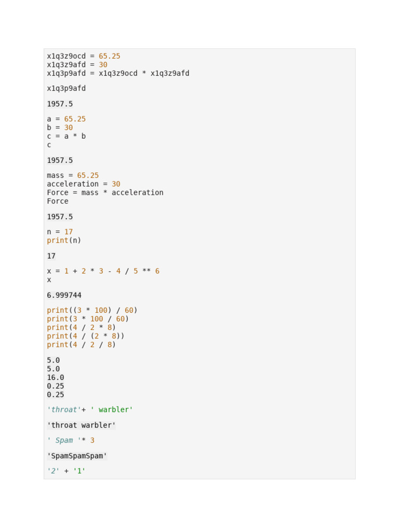Select the output value 6.999744
This screenshot has height=532, width=399.
point(64,295)
